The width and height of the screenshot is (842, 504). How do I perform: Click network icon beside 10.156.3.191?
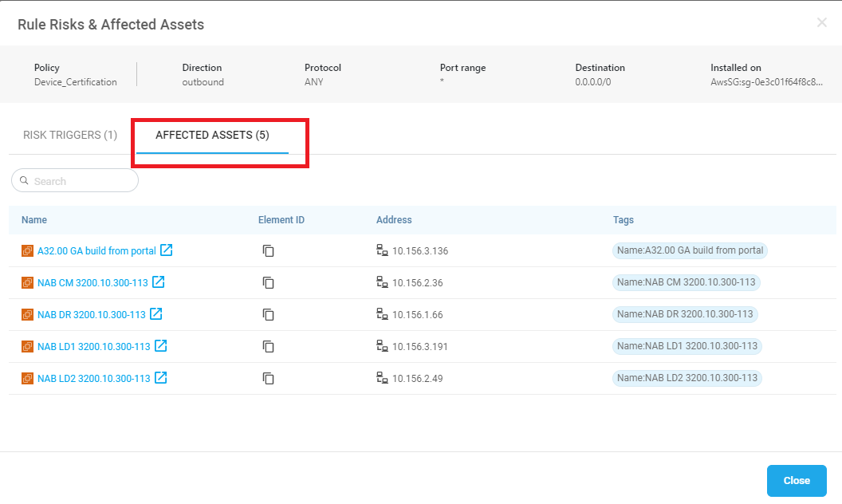[382, 346]
